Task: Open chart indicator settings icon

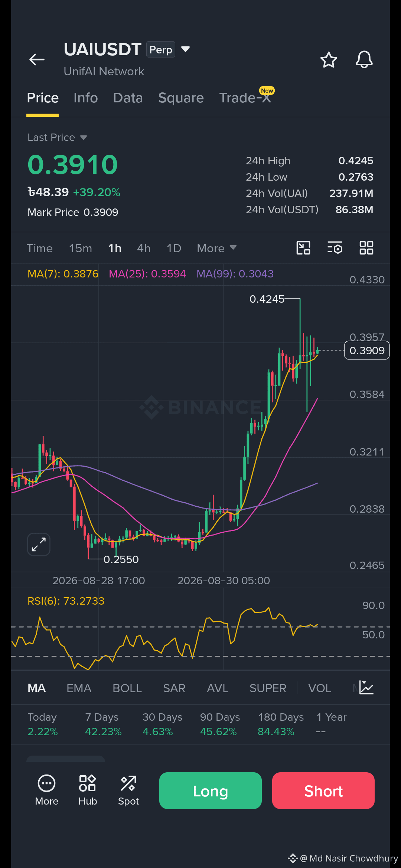Action: [335, 248]
